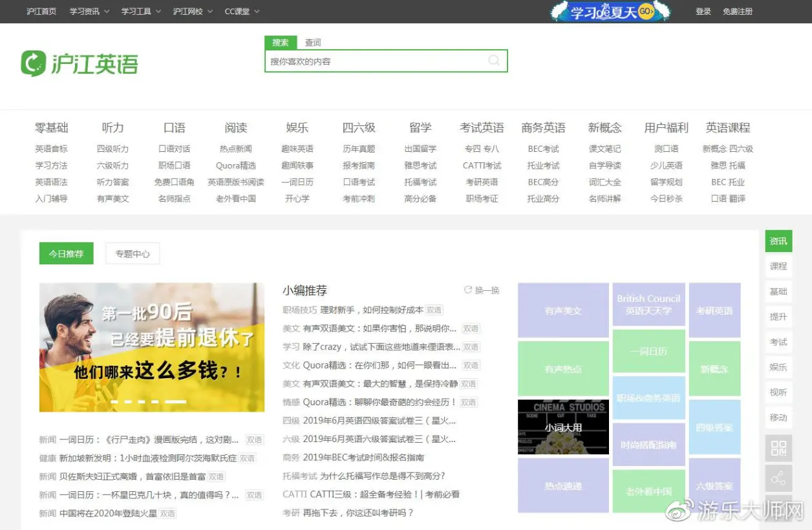
Task: Expand the 学习工具 dropdown menu
Action: (x=142, y=12)
